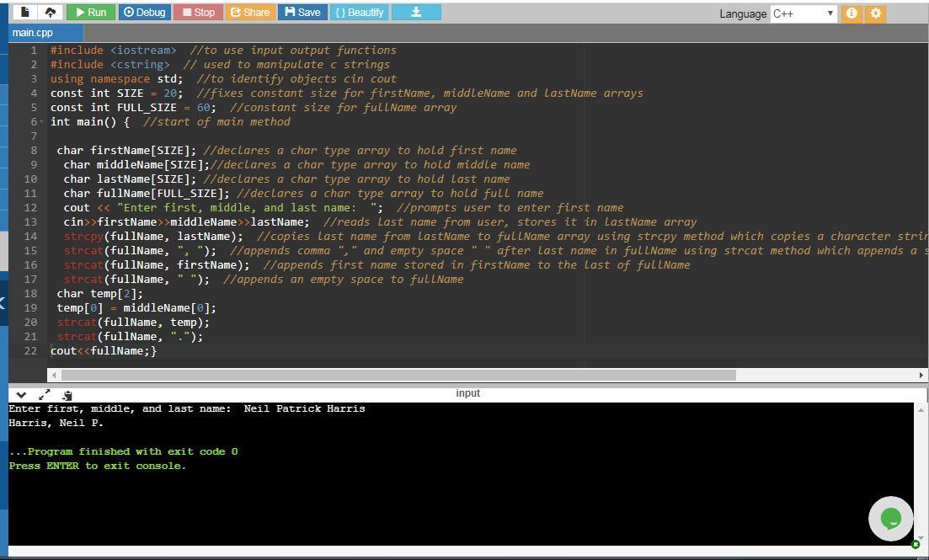
Task: Click the console copy/clear icon
Action: click(x=67, y=394)
